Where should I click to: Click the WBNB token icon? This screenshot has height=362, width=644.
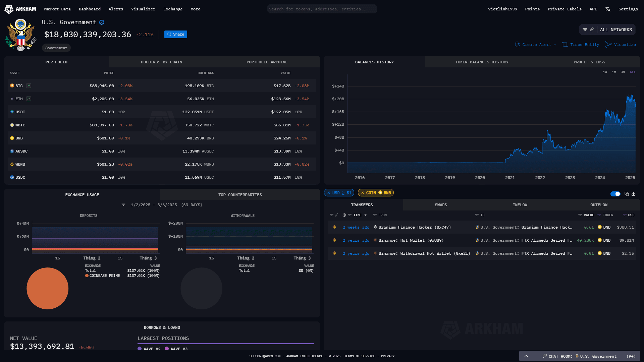(12, 164)
